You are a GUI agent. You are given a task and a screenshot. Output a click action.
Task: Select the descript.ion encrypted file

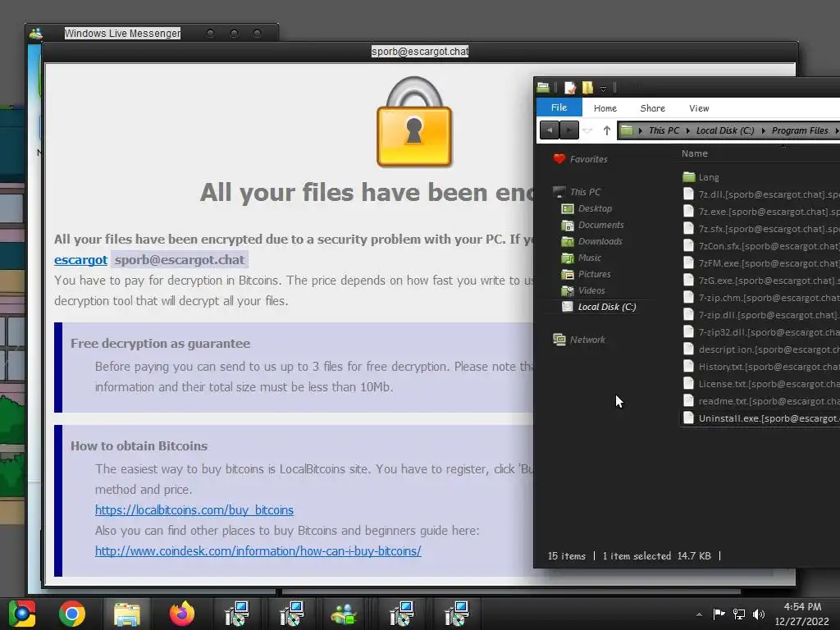[x=760, y=349]
